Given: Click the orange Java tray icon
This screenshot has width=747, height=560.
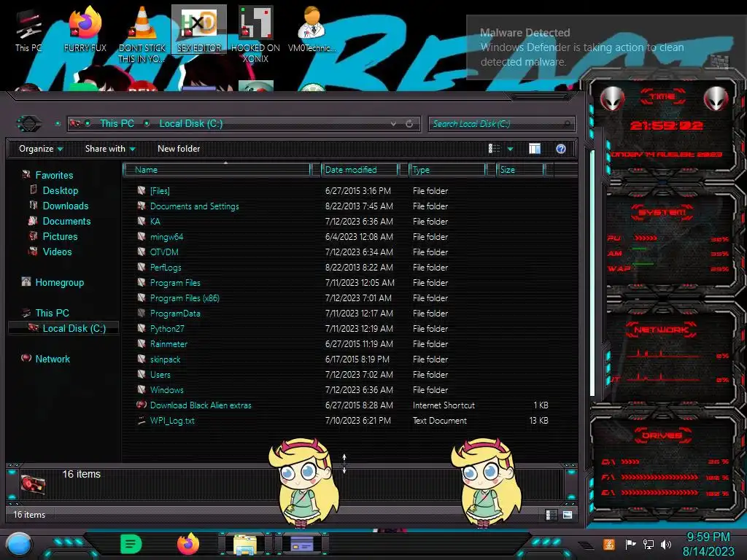Looking at the screenshot, I should coord(609,544).
